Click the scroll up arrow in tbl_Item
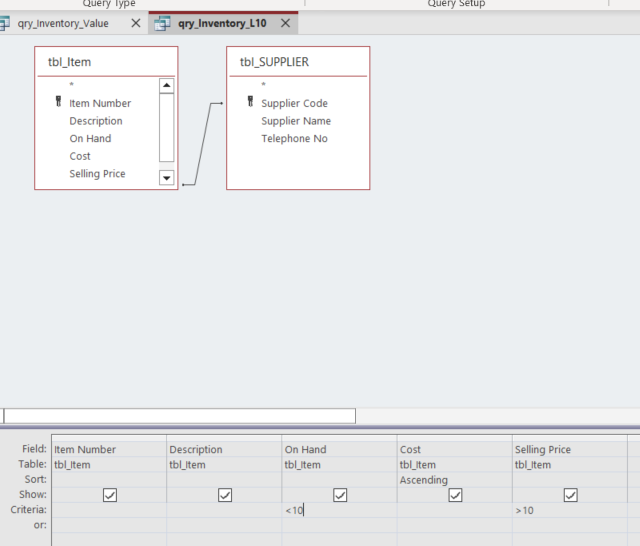Image resolution: width=640 pixels, height=546 pixels. tap(167, 85)
